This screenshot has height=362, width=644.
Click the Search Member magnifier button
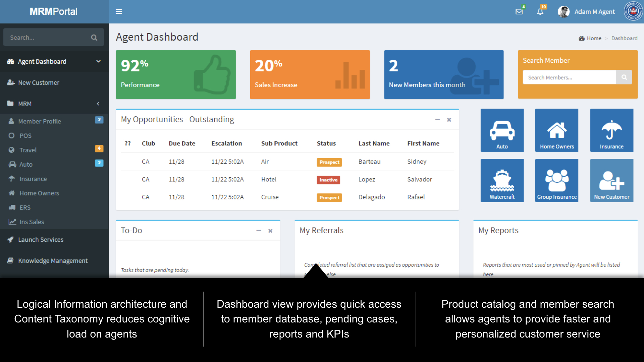624,77
